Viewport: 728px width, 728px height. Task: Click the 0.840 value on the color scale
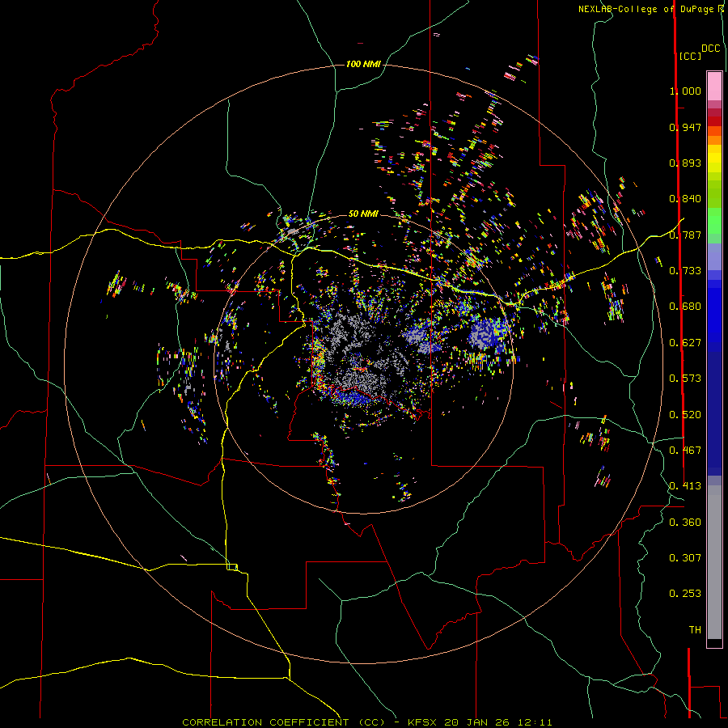685,199
